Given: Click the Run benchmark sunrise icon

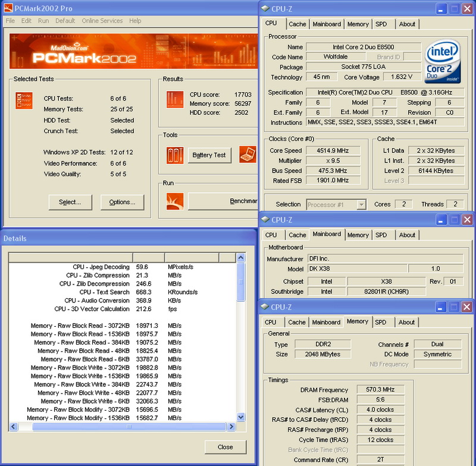Looking at the screenshot, I should (x=175, y=202).
